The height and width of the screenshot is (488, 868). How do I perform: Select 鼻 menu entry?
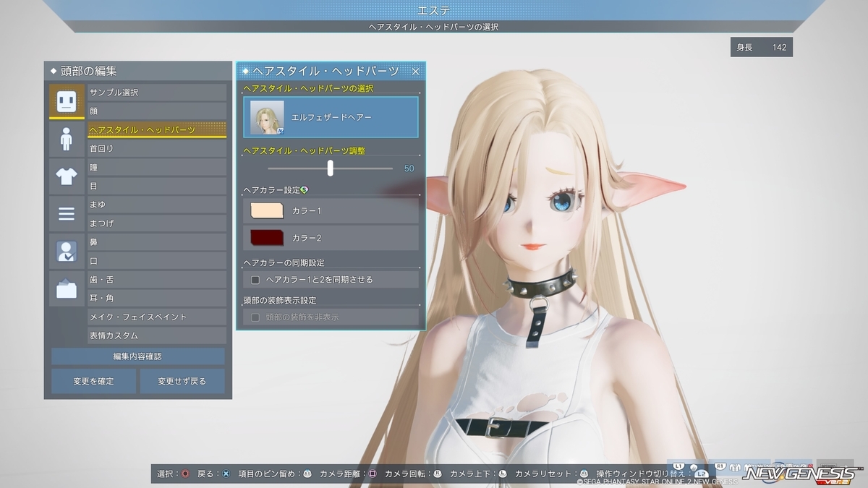coord(157,241)
